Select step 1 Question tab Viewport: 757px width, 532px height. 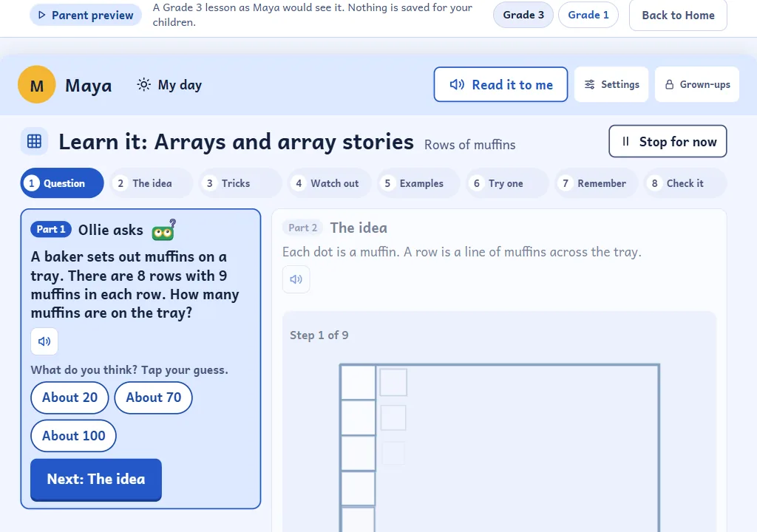[62, 183]
